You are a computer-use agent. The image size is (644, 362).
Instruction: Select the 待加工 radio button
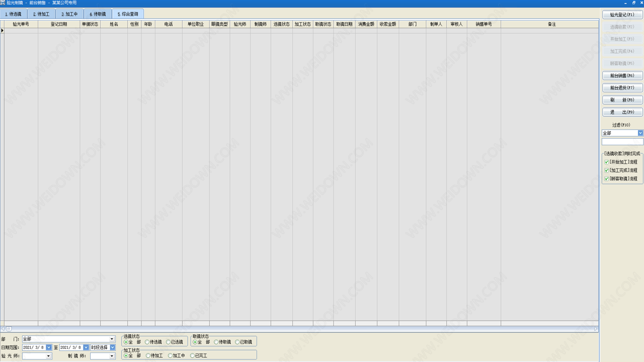[148, 356]
